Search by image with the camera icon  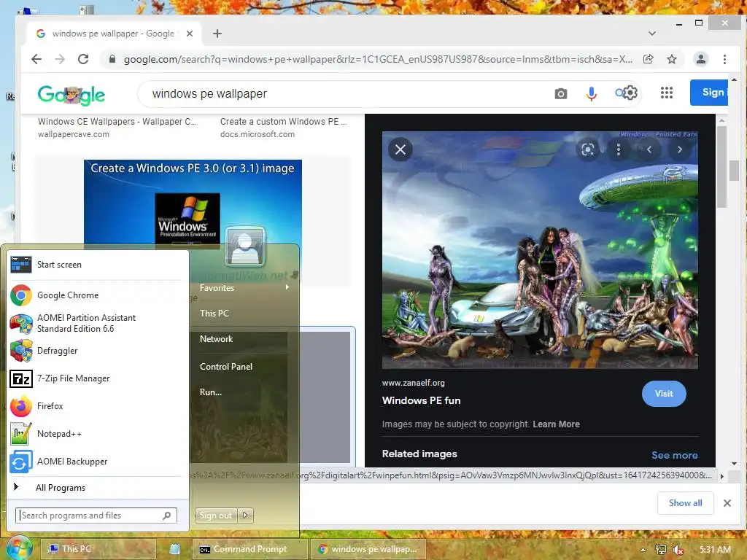(x=561, y=94)
